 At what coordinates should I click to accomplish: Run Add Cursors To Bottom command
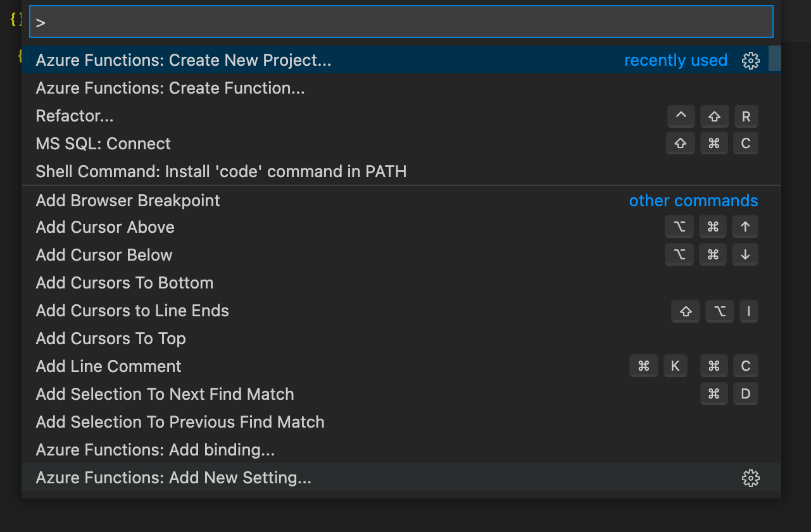point(125,283)
